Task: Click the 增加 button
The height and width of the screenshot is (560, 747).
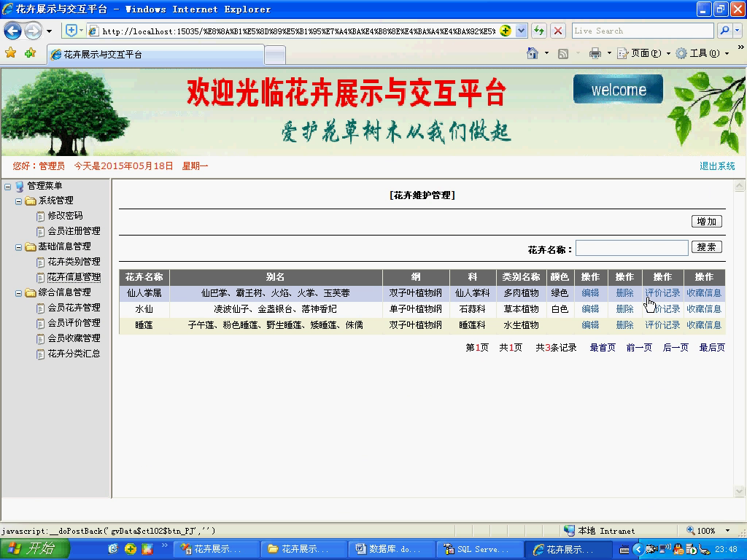Action: (x=706, y=222)
